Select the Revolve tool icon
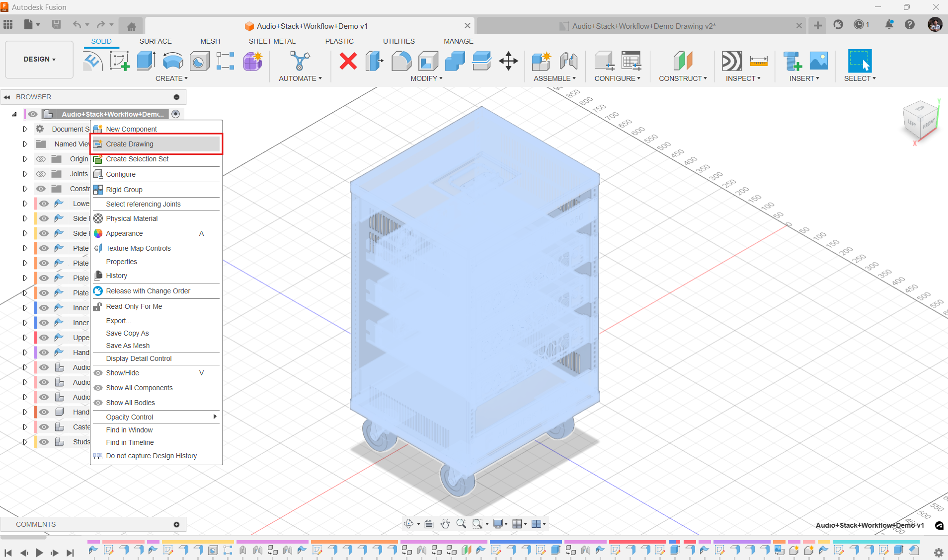Image resolution: width=948 pixels, height=560 pixels. pyautogui.click(x=172, y=61)
